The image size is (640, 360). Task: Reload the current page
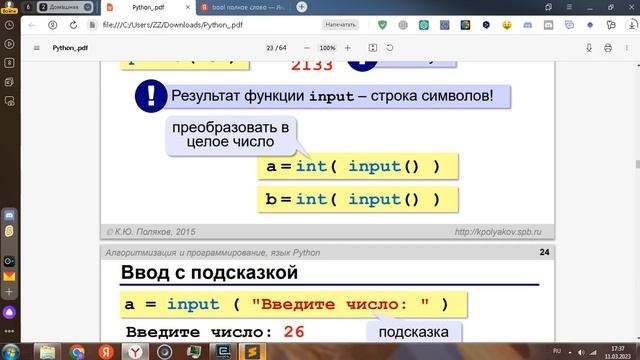click(x=73, y=25)
